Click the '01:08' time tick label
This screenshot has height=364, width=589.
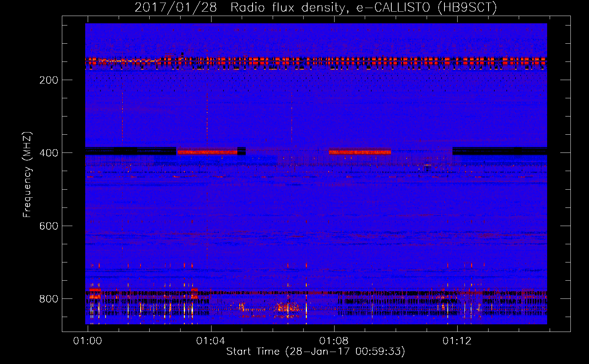pyautogui.click(x=334, y=341)
